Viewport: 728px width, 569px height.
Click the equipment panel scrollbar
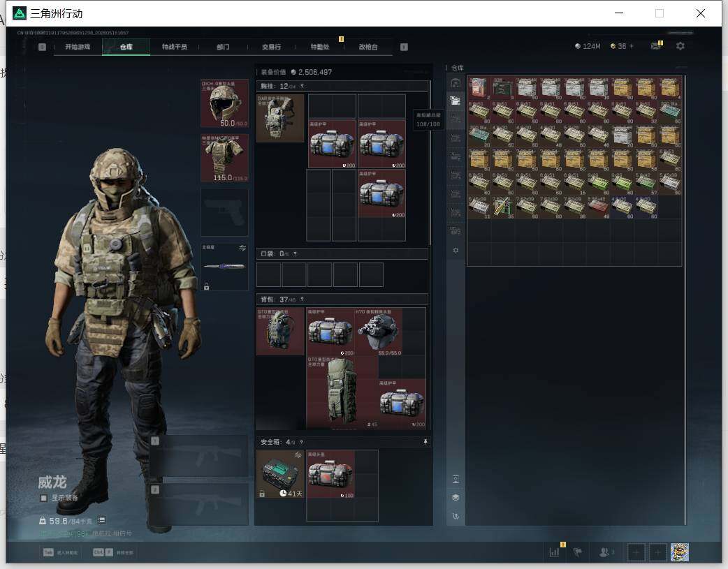(430, 163)
